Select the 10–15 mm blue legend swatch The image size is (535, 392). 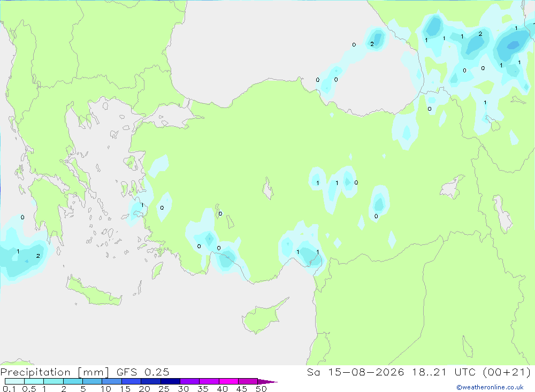click(x=112, y=381)
